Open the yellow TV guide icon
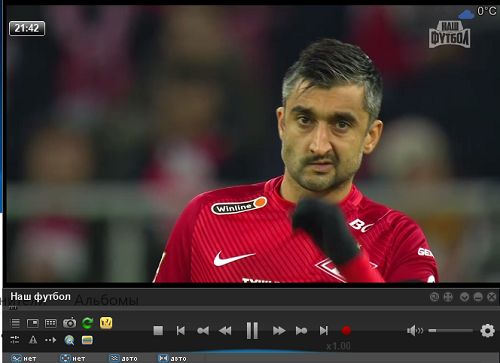The height and width of the screenshot is (363, 500). pyautogui.click(x=106, y=323)
